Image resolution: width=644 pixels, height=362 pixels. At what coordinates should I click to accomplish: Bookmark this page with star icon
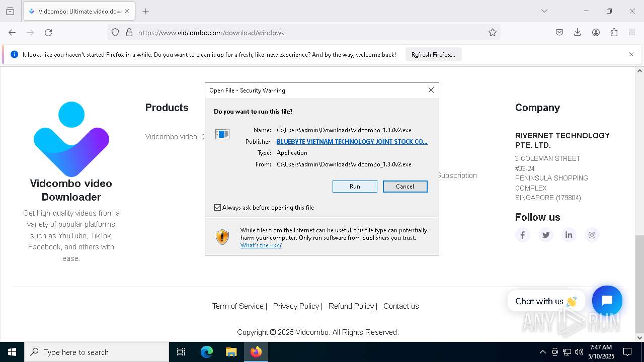pos(493,33)
